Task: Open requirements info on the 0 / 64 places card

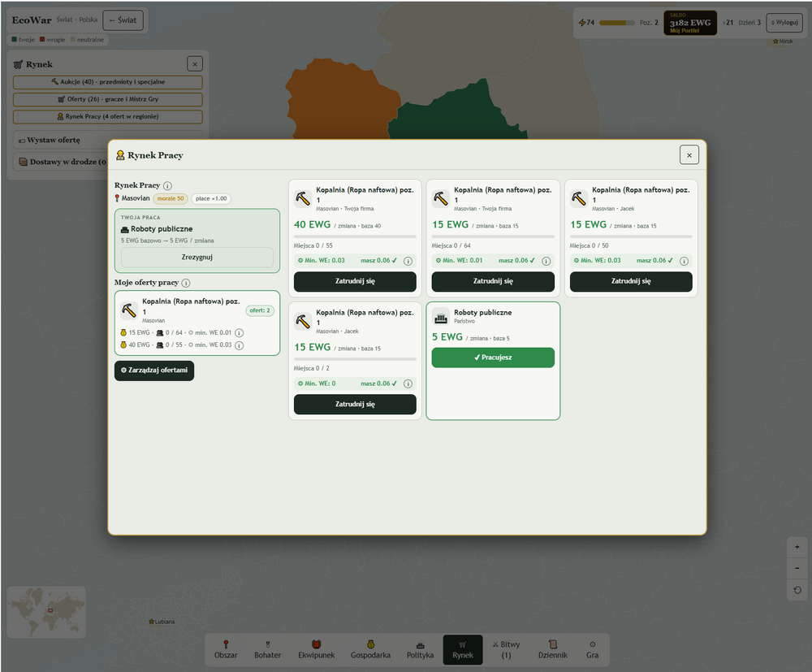Action: click(546, 261)
